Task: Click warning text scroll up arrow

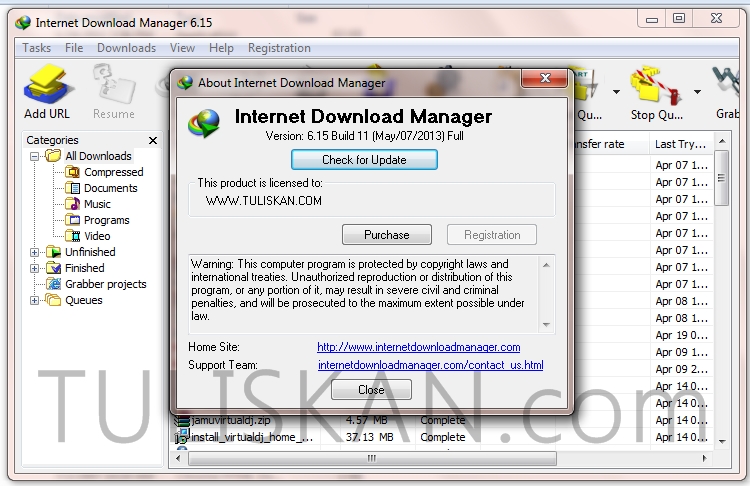Action: (x=546, y=265)
